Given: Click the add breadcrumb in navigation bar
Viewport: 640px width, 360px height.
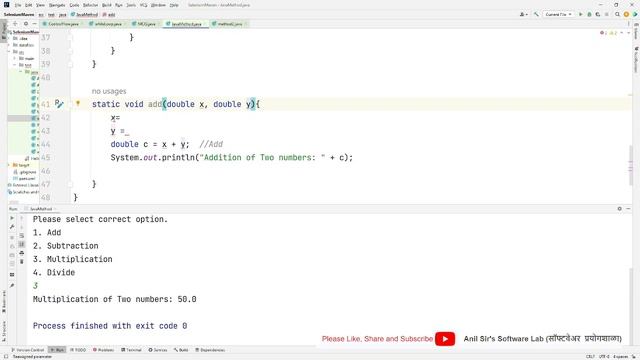Looking at the screenshot, I should (109, 15).
